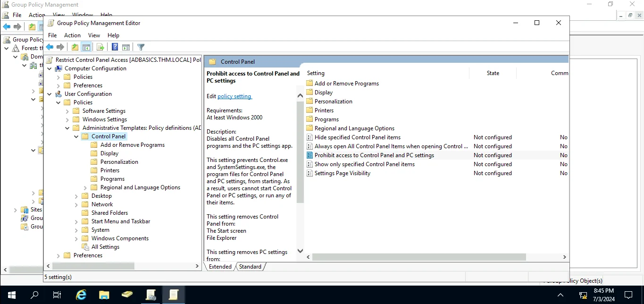The height and width of the screenshot is (304, 644).
Task: Collapse the Control Panel tree node
Action: (76, 136)
